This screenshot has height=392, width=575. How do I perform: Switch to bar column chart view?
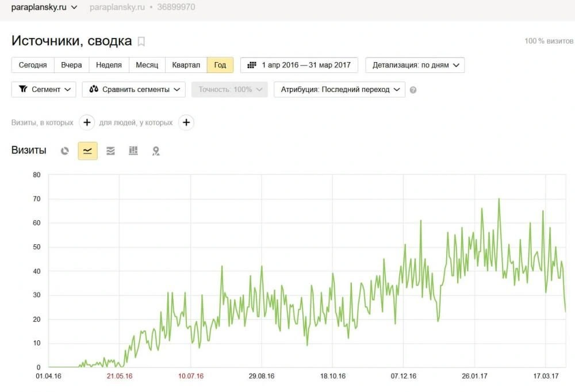[x=133, y=151]
